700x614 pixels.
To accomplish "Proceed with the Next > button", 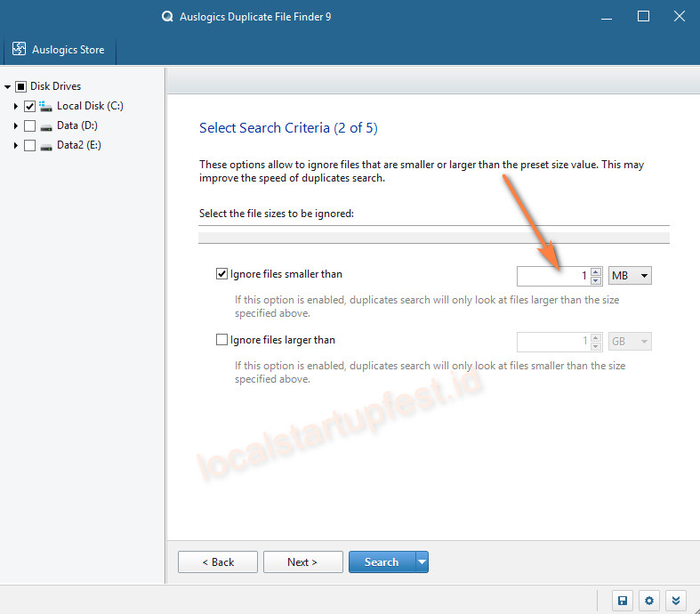I will (303, 561).
